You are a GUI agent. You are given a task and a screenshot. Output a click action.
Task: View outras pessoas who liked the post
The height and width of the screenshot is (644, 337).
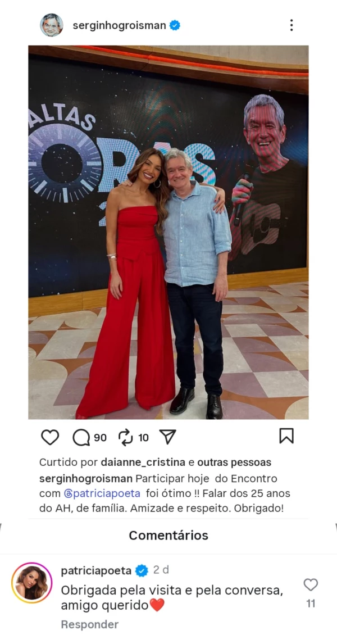(x=234, y=462)
